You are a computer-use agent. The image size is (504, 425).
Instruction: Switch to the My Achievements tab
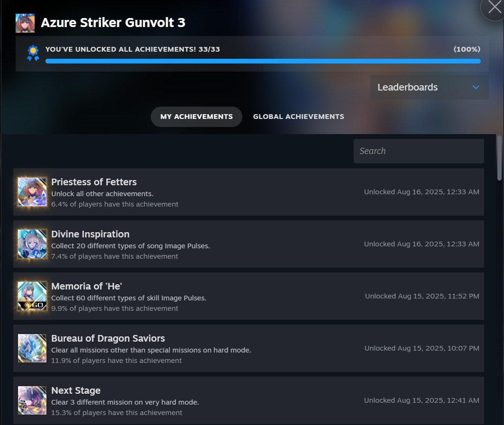click(196, 117)
